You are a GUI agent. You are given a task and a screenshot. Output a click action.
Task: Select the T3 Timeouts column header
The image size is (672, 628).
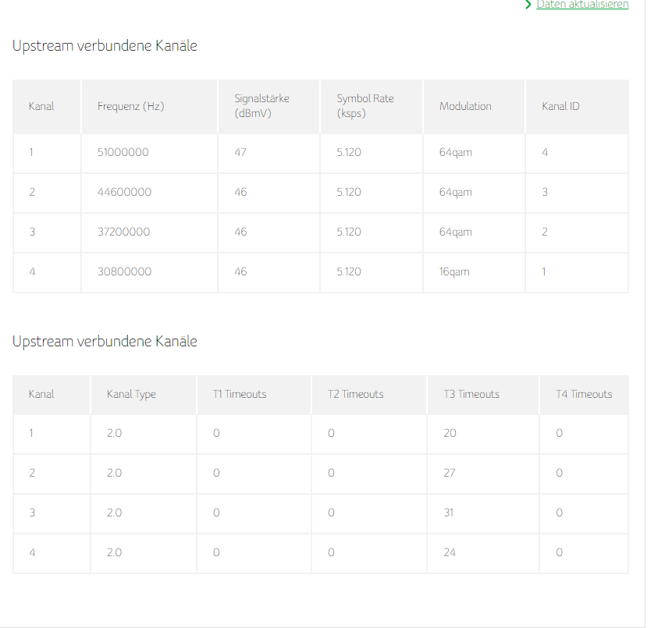point(471,394)
